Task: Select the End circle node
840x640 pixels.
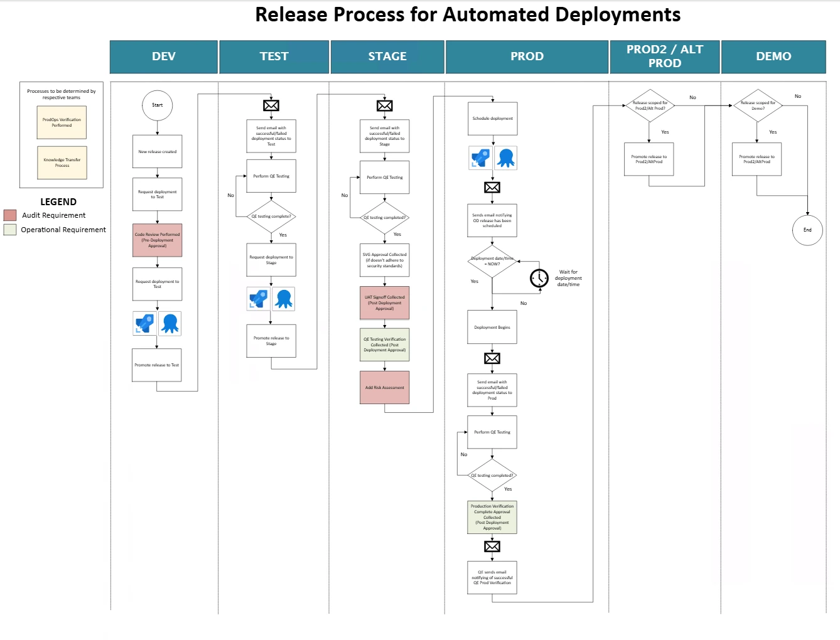Action: (x=807, y=230)
